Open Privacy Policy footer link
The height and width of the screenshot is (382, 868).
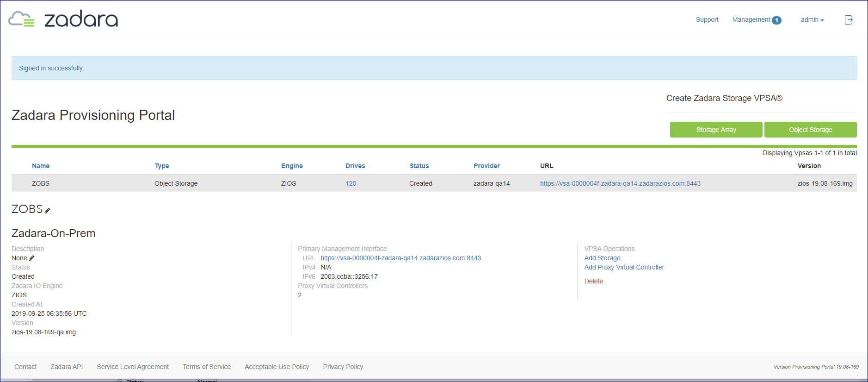pos(343,367)
